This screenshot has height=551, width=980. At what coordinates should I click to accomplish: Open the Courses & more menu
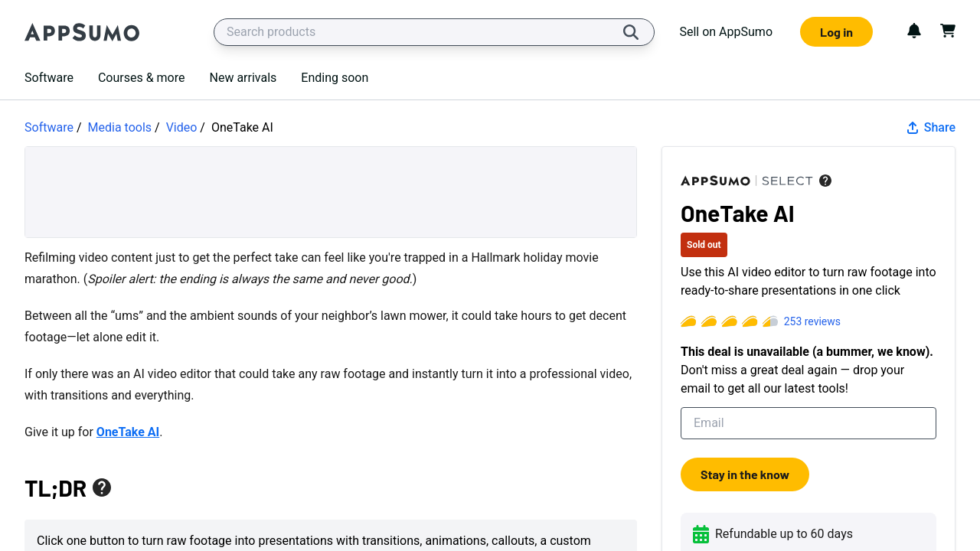click(141, 77)
